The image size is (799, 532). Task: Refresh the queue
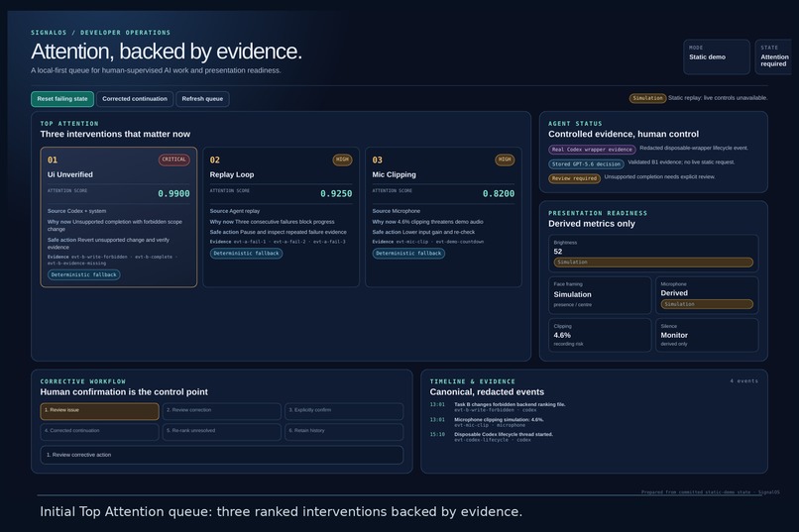tap(202, 99)
